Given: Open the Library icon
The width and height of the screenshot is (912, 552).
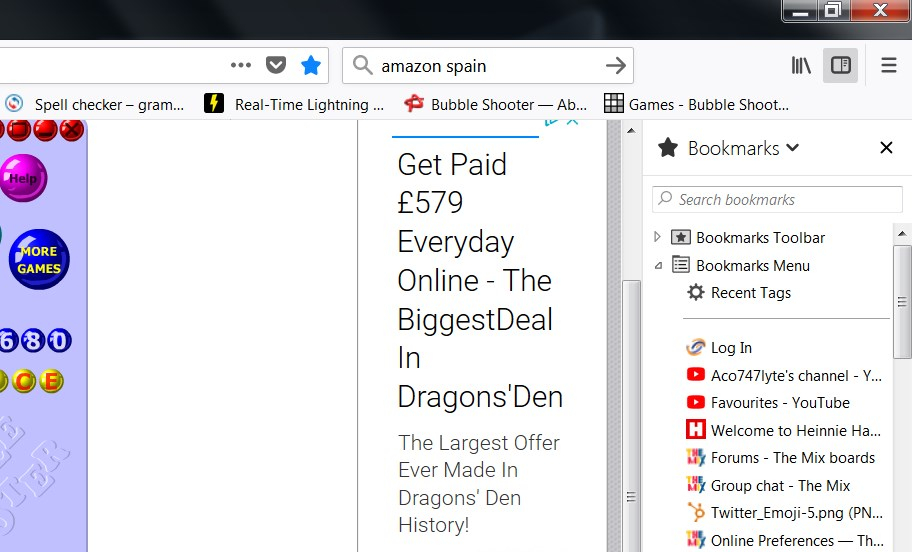Looking at the screenshot, I should [x=801, y=65].
